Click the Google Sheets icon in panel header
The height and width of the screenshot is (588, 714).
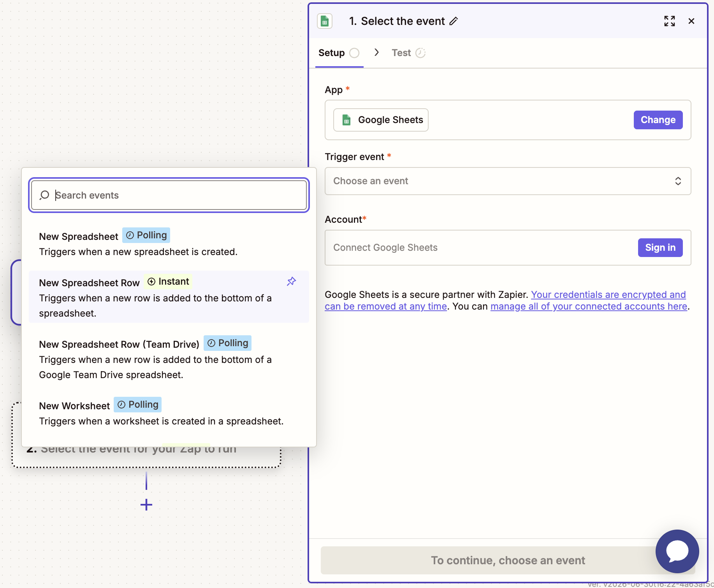(325, 21)
